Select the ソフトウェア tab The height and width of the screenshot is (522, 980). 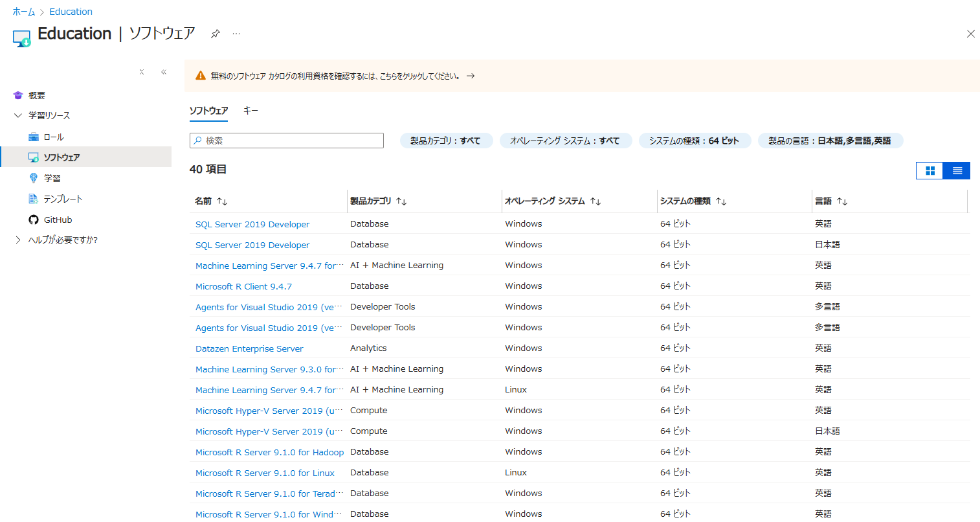pyautogui.click(x=208, y=111)
